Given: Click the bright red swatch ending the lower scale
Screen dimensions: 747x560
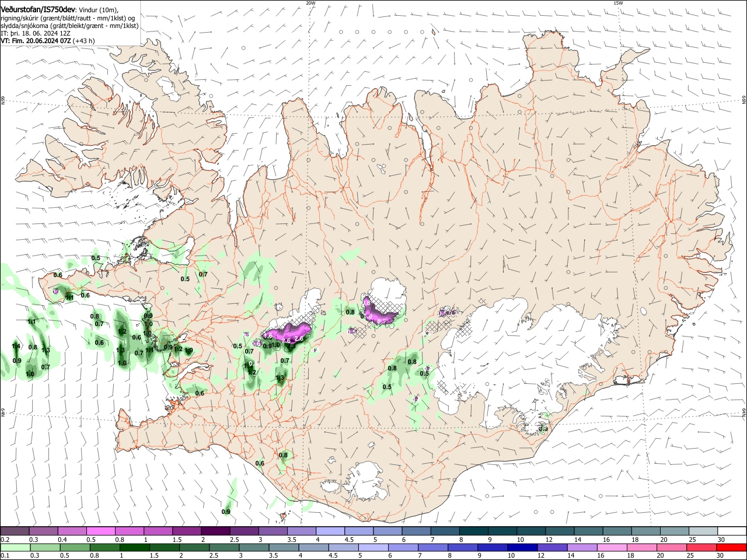Looking at the screenshot, I should [731, 547].
